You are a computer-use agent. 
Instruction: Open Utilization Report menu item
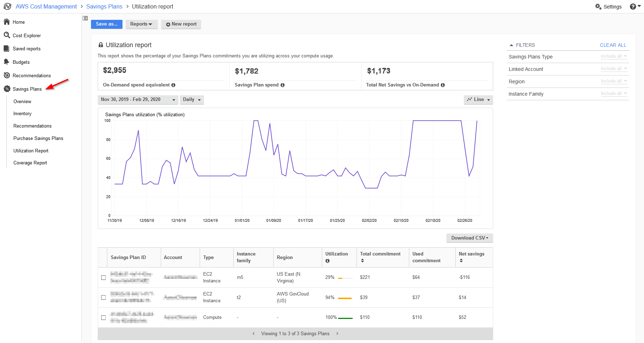coord(31,151)
